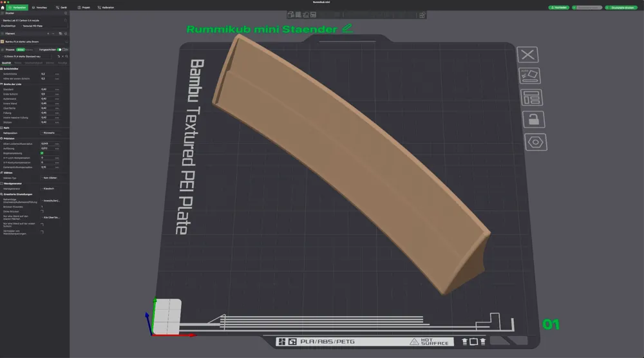Open plate settings hexagon icon
Image resolution: width=644 pixels, height=358 pixels.
tap(534, 142)
